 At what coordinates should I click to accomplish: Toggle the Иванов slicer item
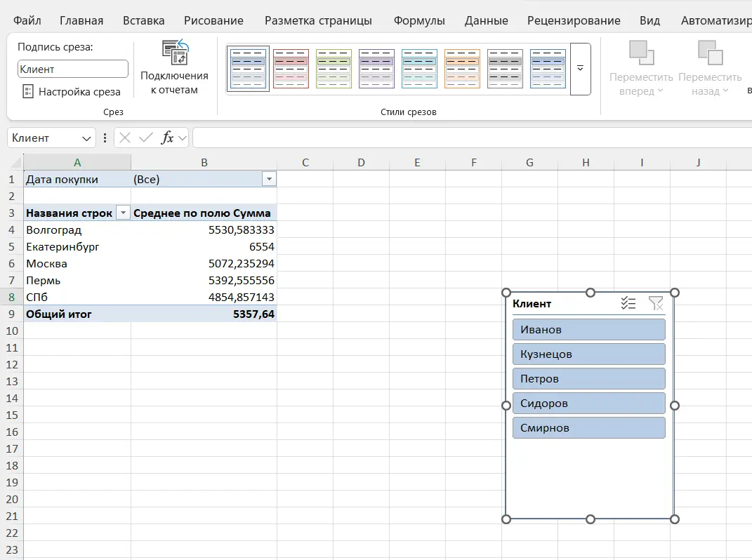click(x=588, y=329)
